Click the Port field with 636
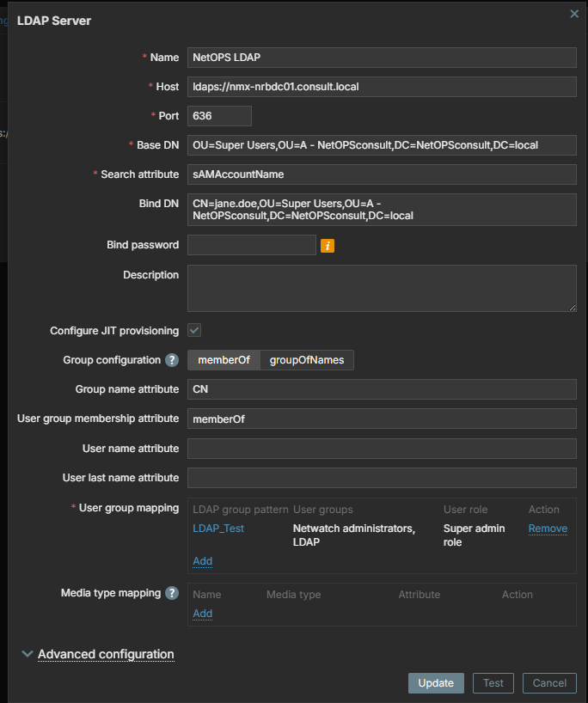Viewport: 588px width, 703px height. 219,116
